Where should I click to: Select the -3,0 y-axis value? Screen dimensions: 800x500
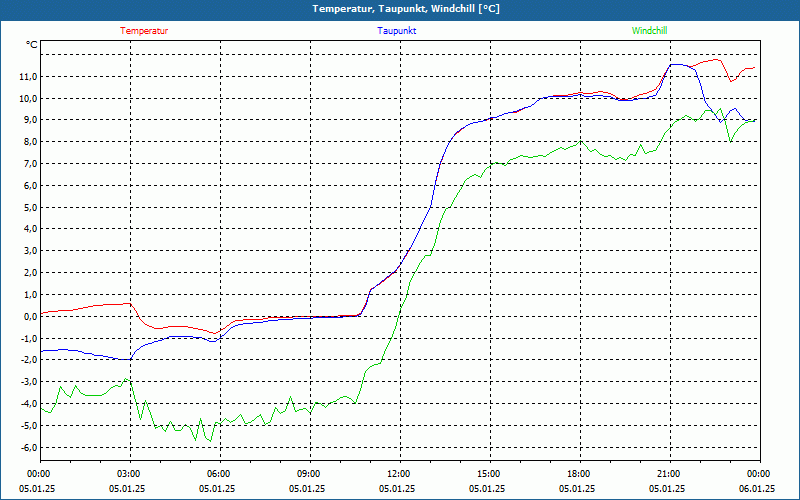29,382
